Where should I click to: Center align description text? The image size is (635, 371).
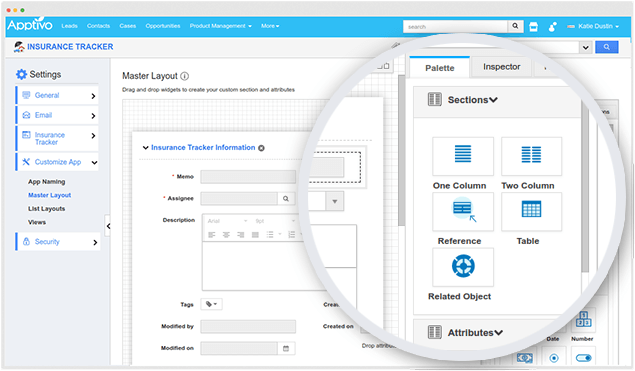[x=226, y=235]
